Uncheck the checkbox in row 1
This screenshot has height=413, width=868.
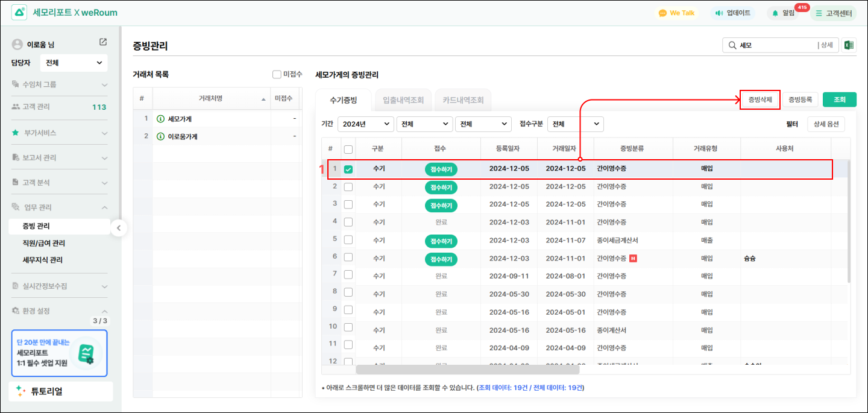point(348,169)
